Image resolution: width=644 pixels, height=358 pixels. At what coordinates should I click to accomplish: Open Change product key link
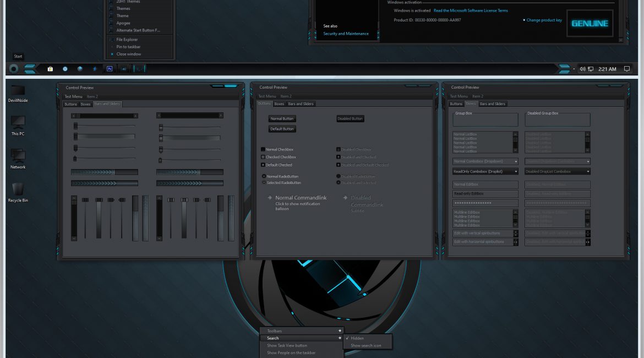pos(544,20)
